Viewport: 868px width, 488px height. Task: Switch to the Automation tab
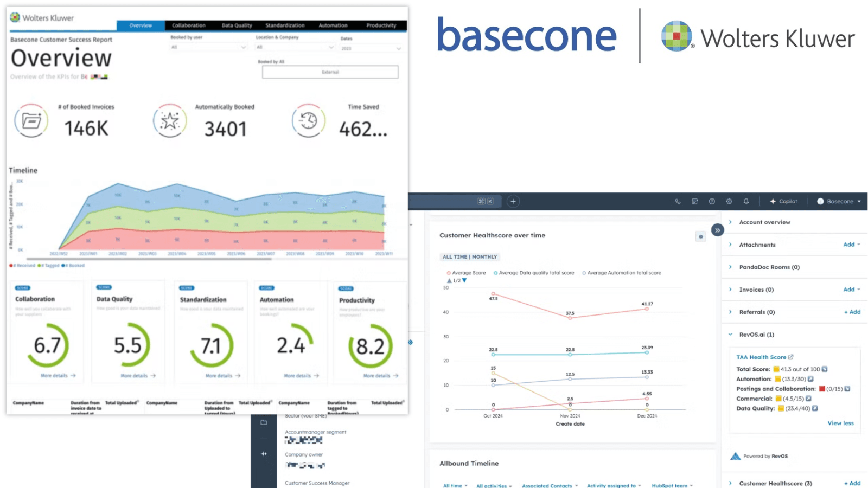333,25
